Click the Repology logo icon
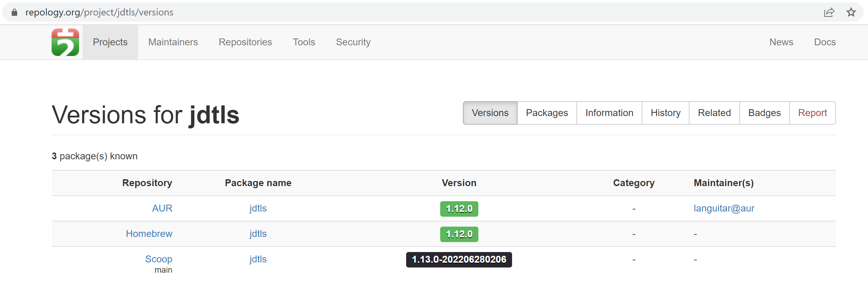The image size is (868, 285). (x=65, y=42)
